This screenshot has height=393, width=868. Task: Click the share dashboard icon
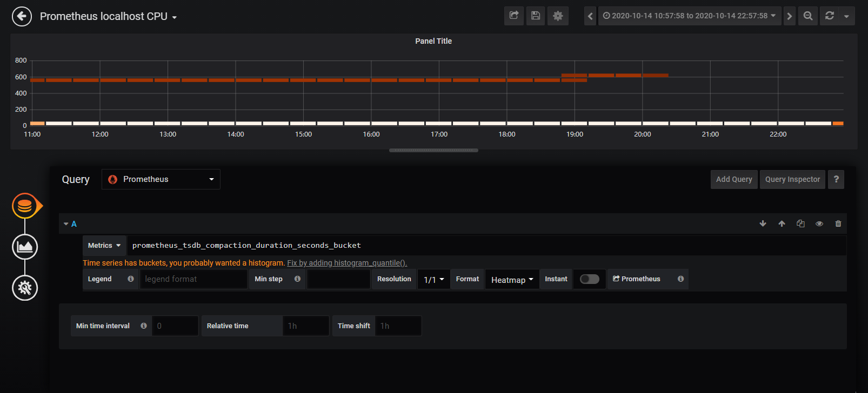pos(514,16)
